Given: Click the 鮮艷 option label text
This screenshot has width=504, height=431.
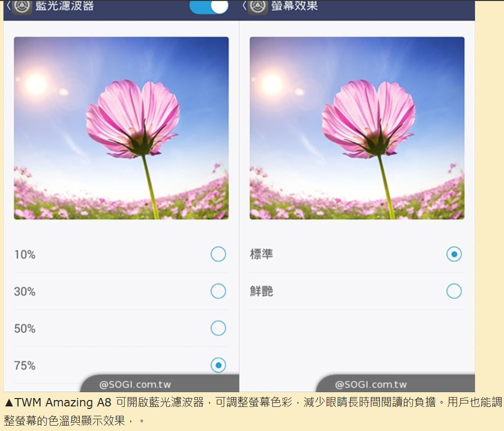Looking at the screenshot, I should 261,291.
